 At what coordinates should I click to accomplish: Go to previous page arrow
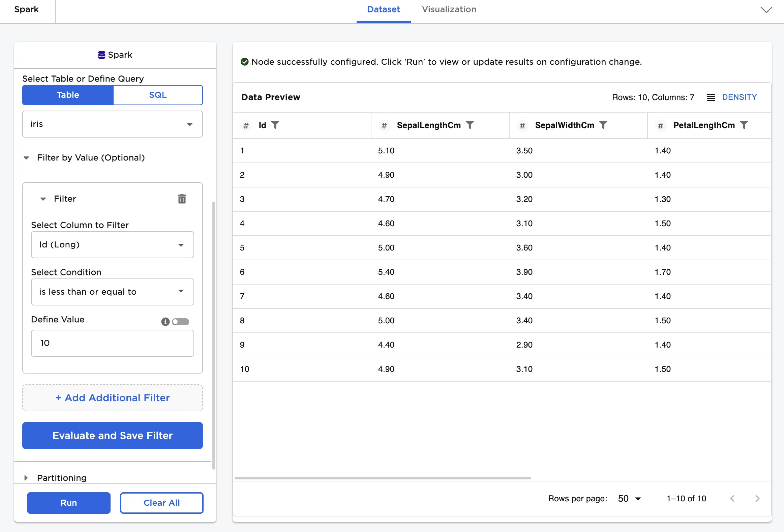click(x=732, y=498)
